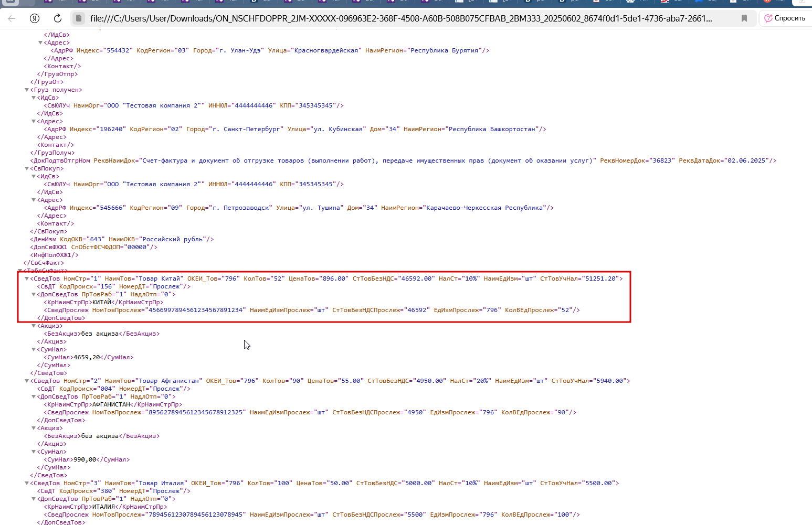Collapse the СведТов НомСтр="3" node
Screen dimensions: 812x525
[x=27, y=484]
